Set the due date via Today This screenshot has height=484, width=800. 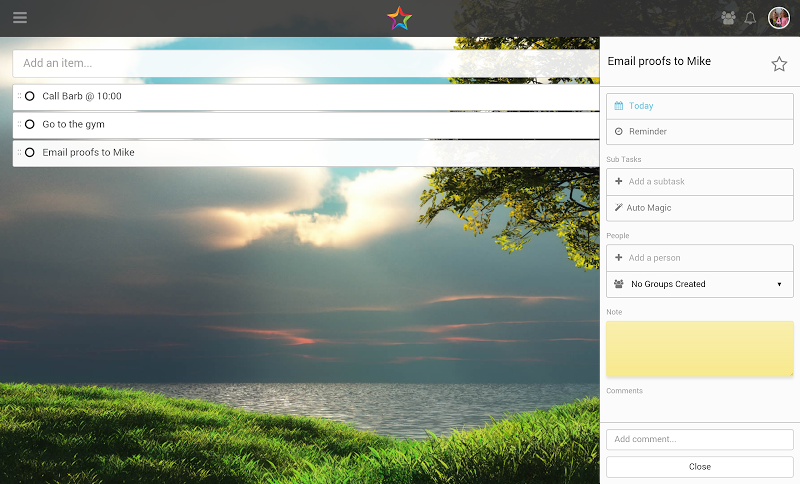click(x=699, y=106)
